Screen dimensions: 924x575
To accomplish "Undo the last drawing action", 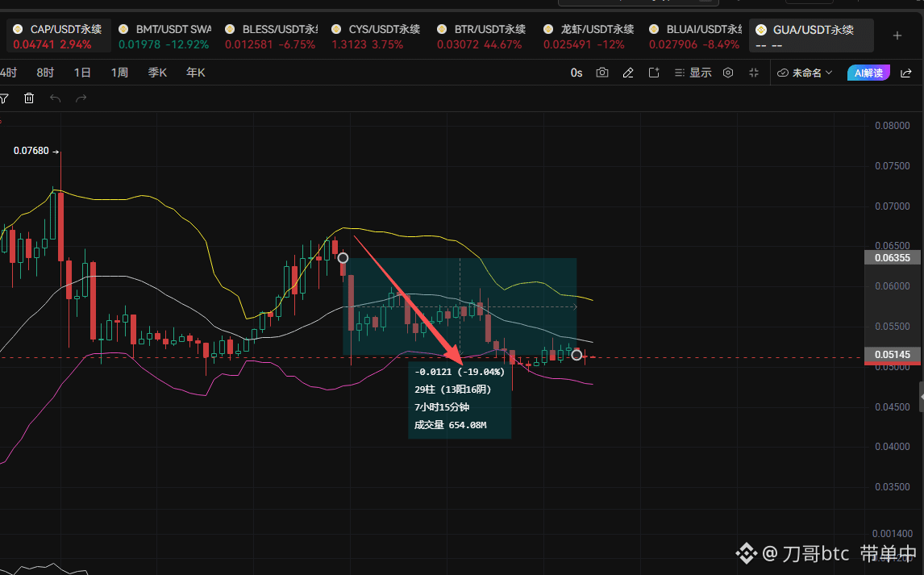I will tap(56, 98).
